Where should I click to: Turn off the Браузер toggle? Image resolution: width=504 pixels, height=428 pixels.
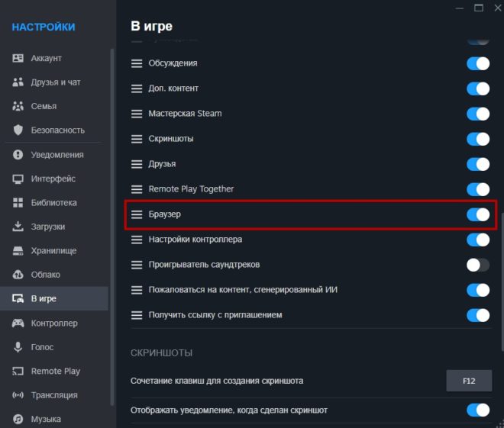click(478, 214)
